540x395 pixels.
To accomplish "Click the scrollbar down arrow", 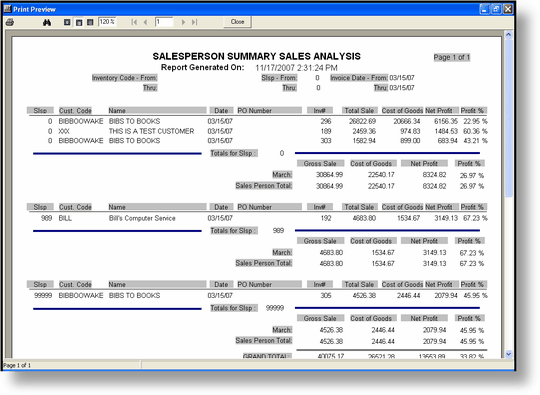I will 508,354.
